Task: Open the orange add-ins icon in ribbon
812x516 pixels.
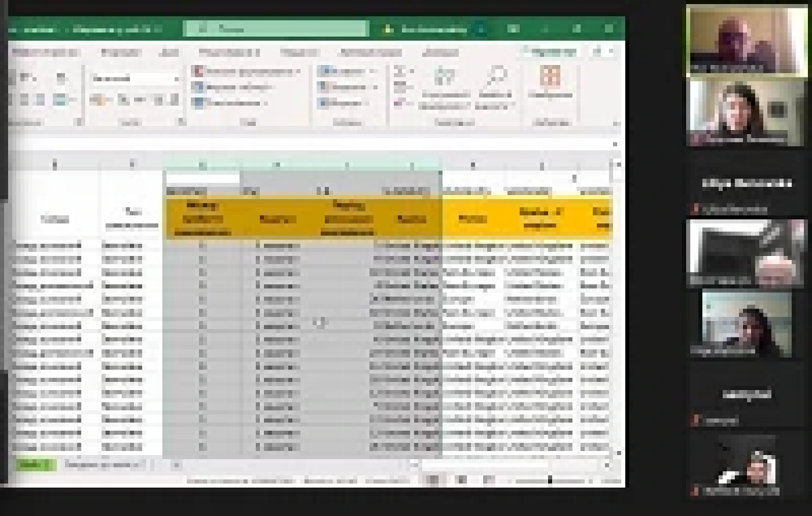Action: tap(550, 76)
